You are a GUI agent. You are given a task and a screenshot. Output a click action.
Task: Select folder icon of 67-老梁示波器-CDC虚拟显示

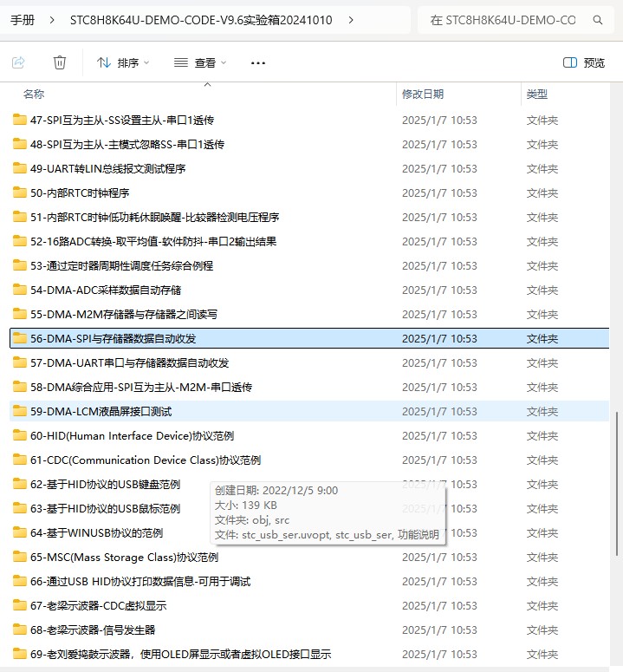tap(20, 605)
